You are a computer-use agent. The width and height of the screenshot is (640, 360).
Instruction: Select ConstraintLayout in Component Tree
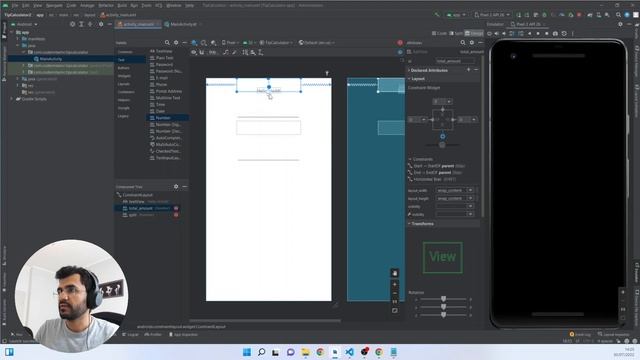coord(137,195)
